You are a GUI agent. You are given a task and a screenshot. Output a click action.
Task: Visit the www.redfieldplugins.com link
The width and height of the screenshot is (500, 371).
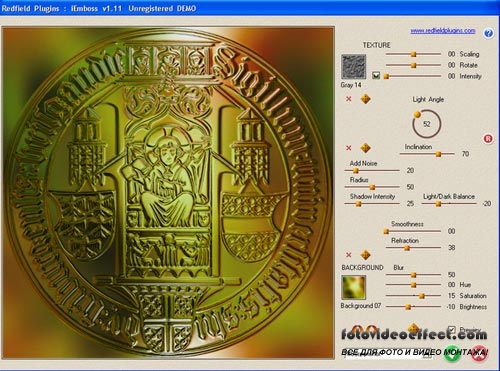(443, 31)
